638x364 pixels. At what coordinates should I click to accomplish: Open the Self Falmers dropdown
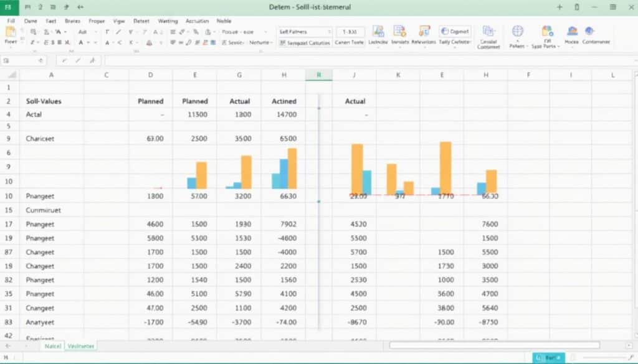[304, 32]
